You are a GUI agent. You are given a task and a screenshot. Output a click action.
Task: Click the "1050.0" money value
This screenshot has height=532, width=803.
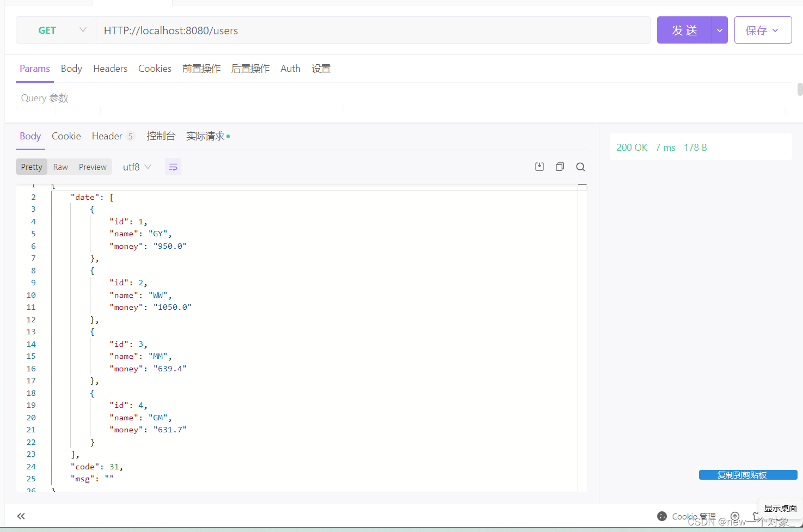173,307
